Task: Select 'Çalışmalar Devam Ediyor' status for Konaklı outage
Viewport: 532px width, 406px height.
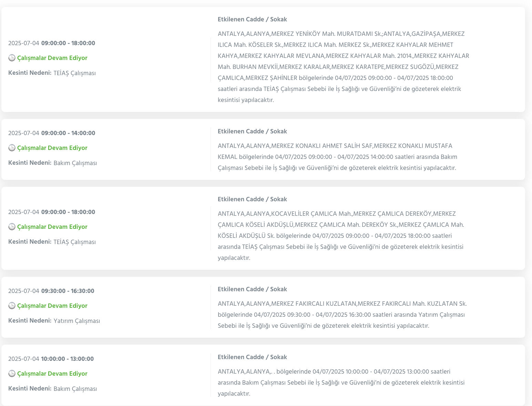Action: point(52,148)
